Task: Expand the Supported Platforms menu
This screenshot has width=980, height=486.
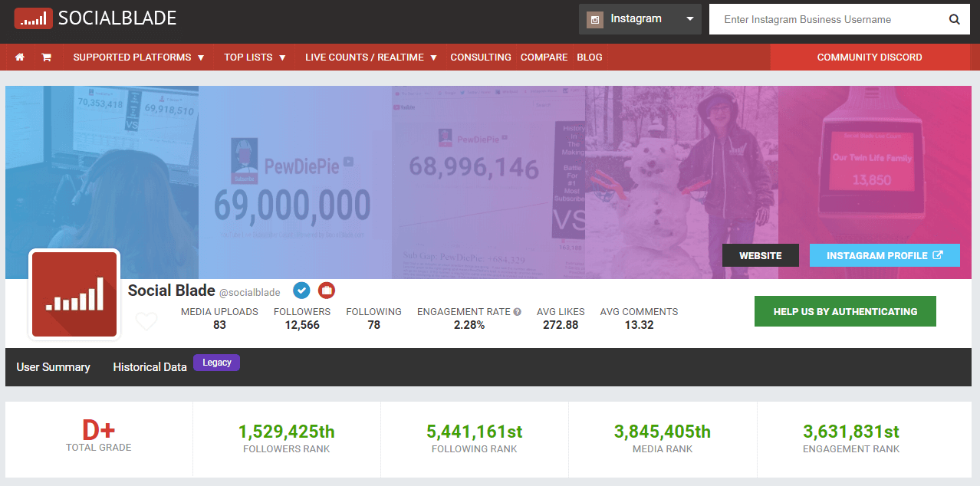Action: [x=139, y=57]
